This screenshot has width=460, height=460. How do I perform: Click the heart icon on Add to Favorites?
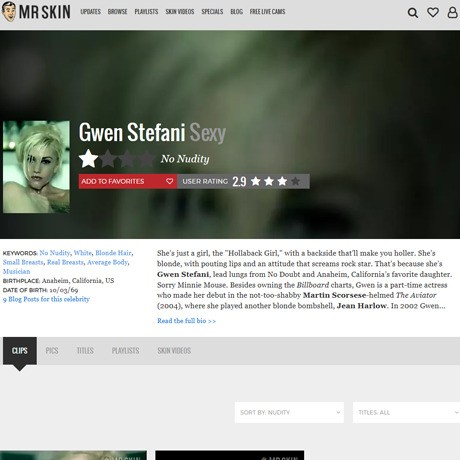tap(169, 181)
